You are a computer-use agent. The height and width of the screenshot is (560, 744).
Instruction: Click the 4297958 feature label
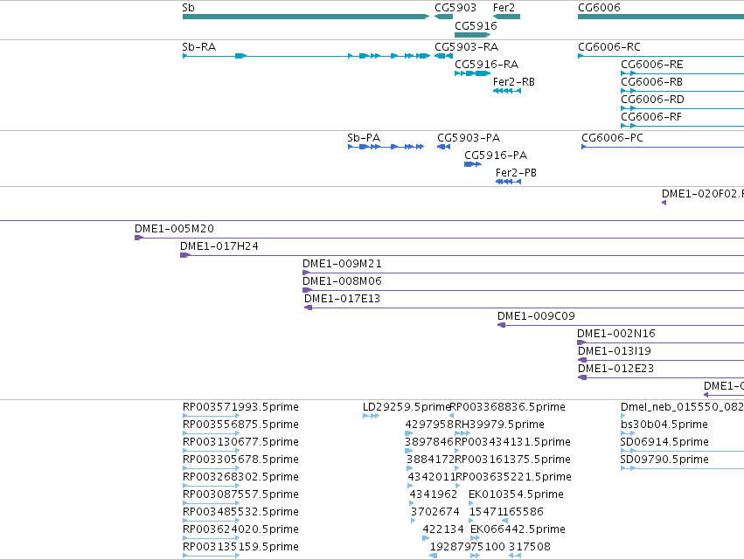click(429, 425)
